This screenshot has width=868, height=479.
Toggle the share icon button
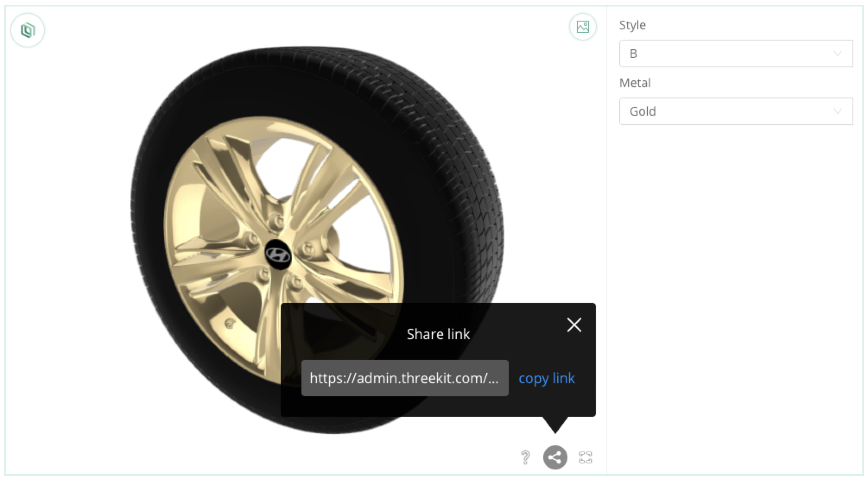555,457
